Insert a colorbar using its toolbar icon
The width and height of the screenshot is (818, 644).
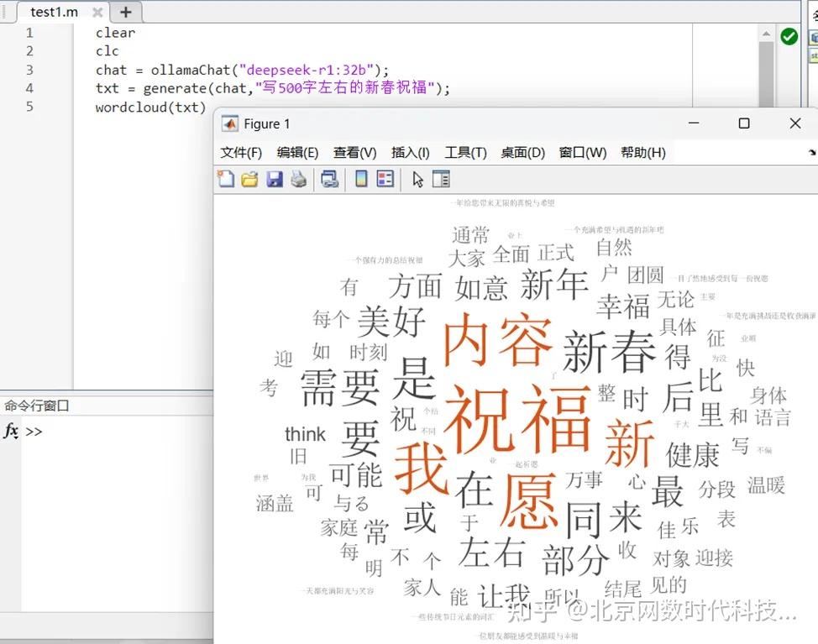[361, 178]
